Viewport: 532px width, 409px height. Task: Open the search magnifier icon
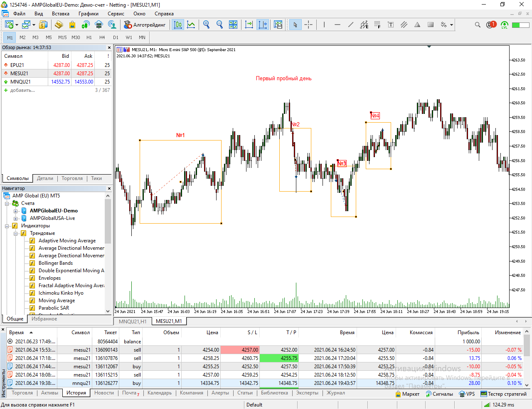[478, 25]
